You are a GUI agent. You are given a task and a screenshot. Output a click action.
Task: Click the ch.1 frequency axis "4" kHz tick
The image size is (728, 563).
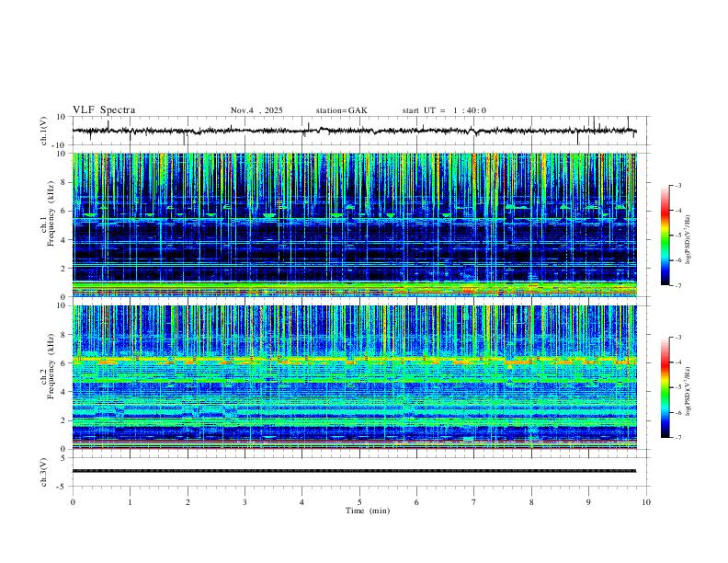(x=63, y=240)
